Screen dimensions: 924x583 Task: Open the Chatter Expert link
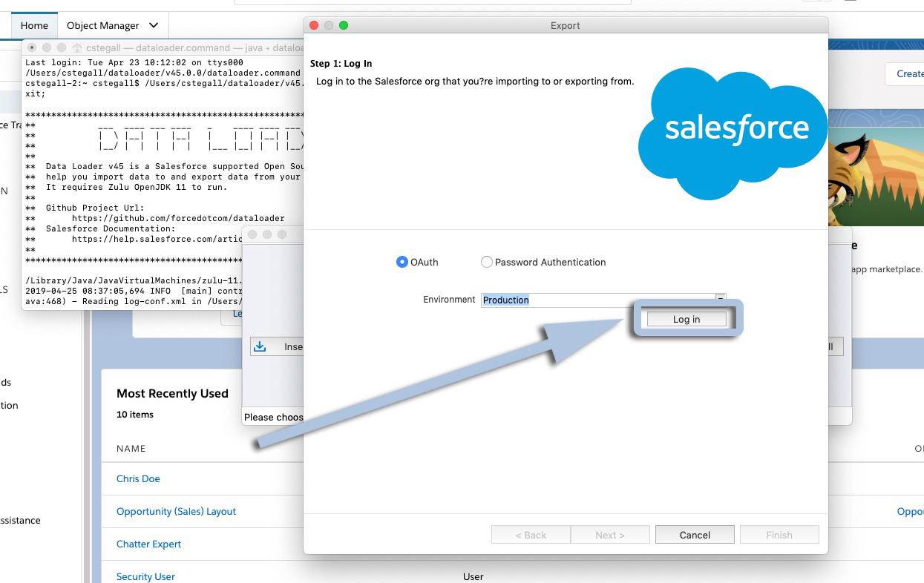tap(148, 544)
